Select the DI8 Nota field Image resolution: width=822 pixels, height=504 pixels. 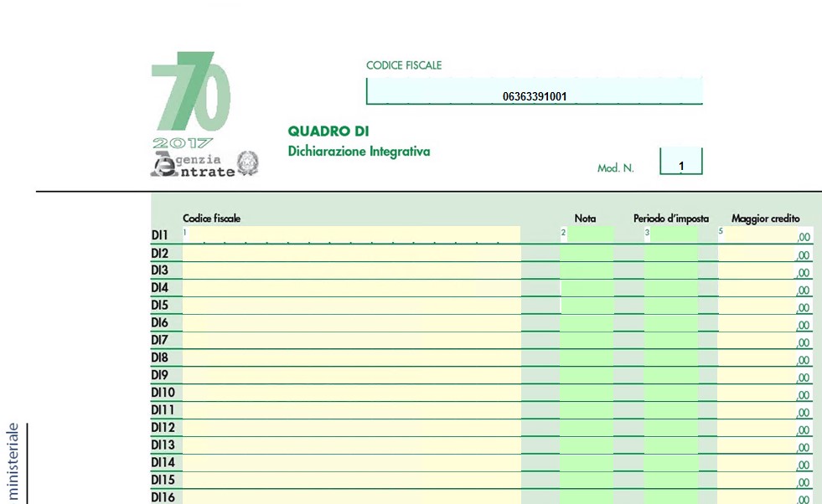[587, 357]
